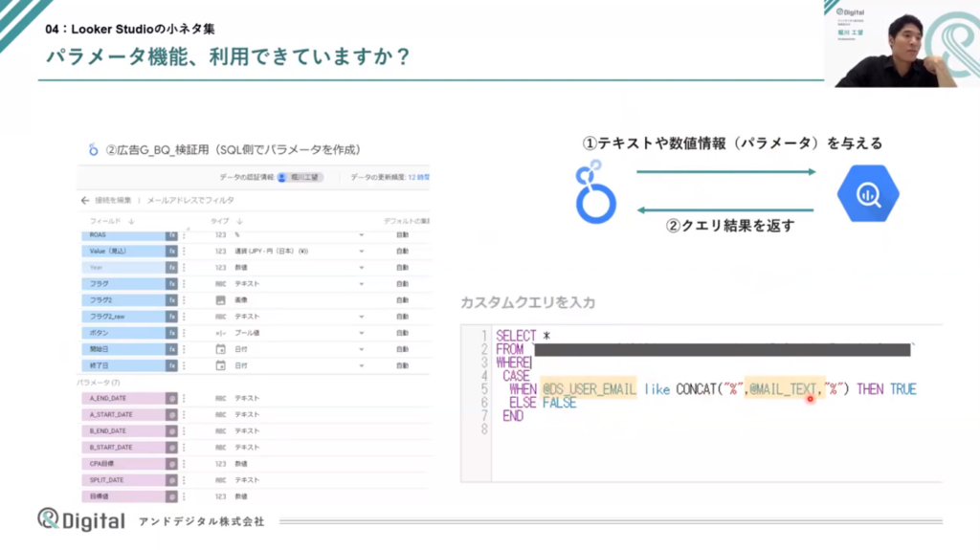Click the 接続を編集 link

(113, 200)
